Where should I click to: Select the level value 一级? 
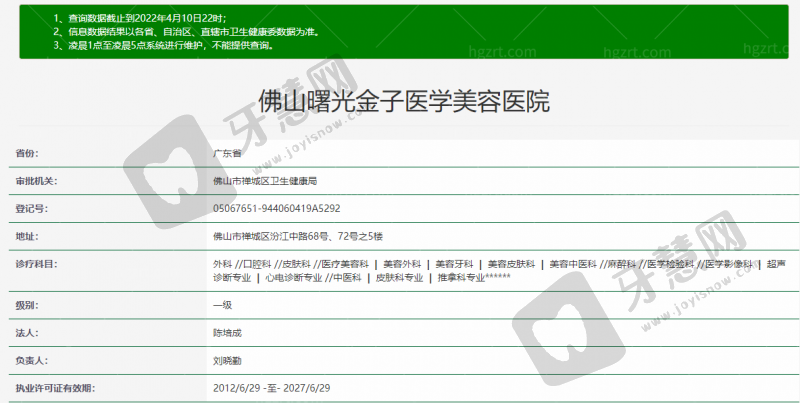click(x=222, y=304)
